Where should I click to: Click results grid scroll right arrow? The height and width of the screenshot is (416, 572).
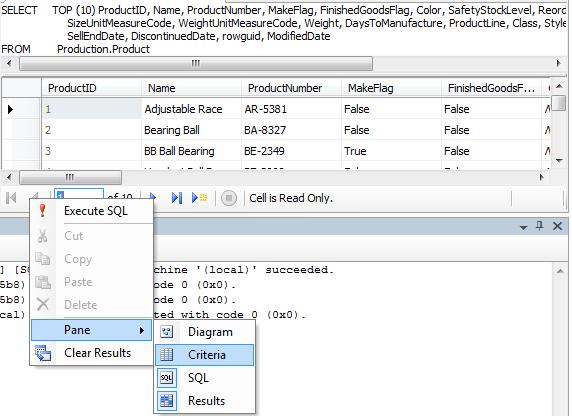[x=542, y=177]
